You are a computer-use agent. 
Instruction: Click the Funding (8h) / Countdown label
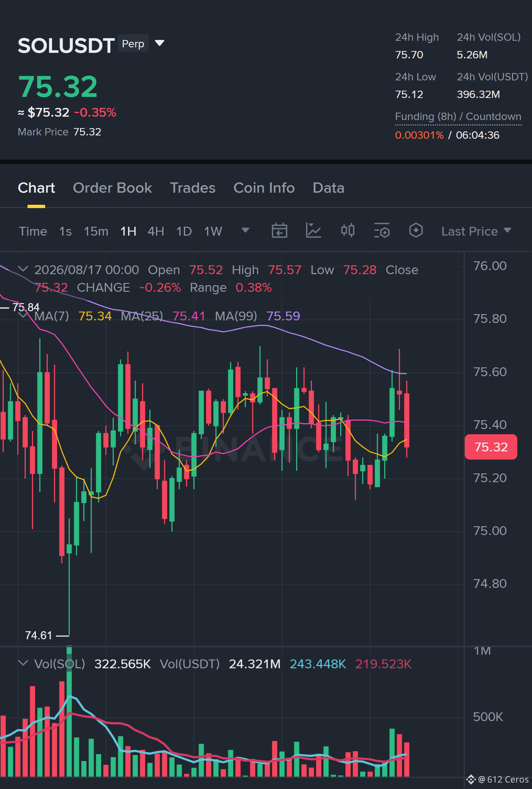(x=458, y=117)
